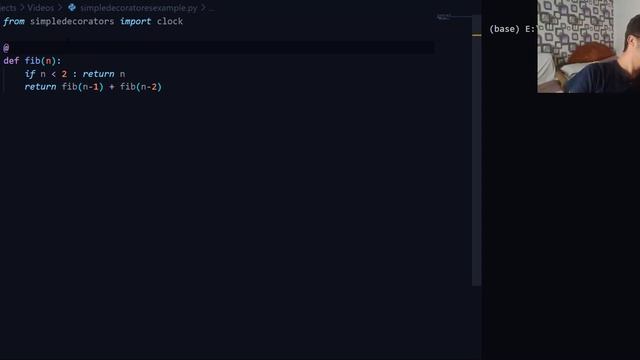Click the "if" keyword in the fib body

(x=30, y=74)
